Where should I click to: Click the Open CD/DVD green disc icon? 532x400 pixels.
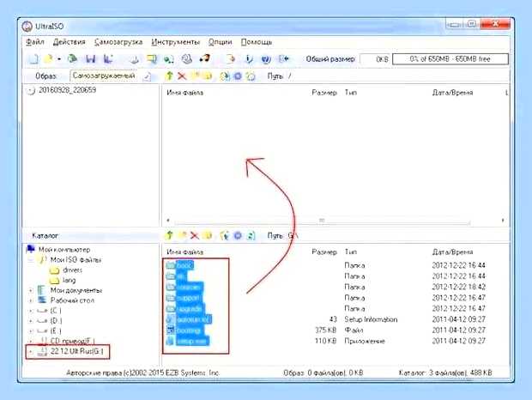point(72,59)
